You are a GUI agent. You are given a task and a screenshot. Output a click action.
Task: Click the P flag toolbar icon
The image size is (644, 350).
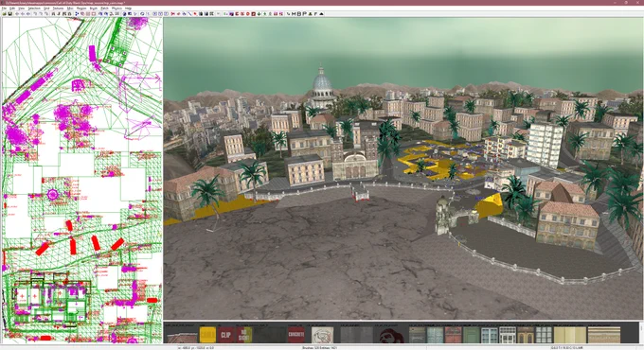305,14
